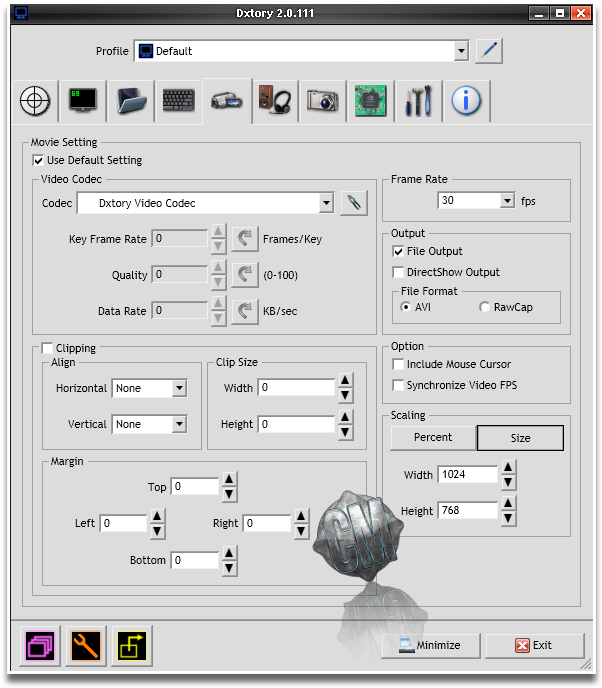Screen dimensions: 602x688
Task: Open the Overlay settings monitor tab
Action: click(83, 101)
